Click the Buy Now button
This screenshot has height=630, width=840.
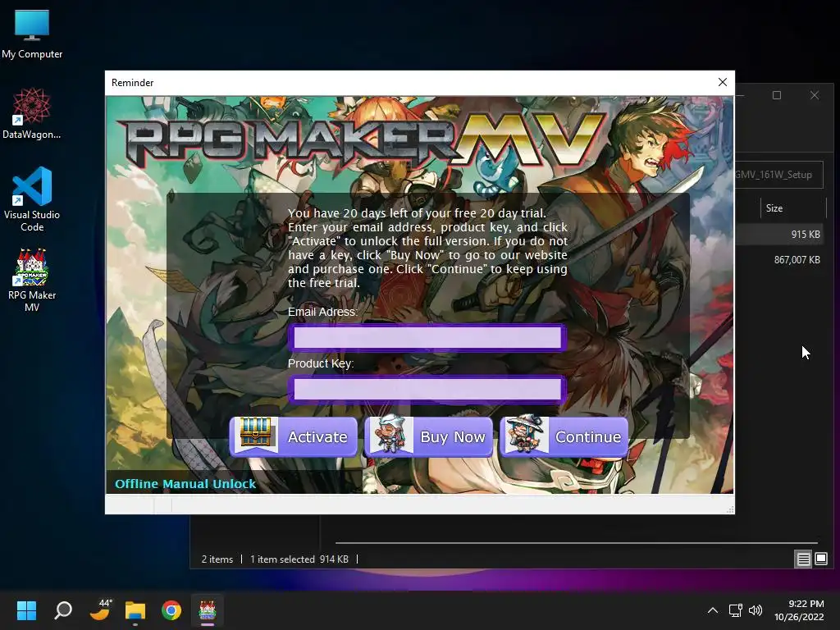[x=428, y=436]
